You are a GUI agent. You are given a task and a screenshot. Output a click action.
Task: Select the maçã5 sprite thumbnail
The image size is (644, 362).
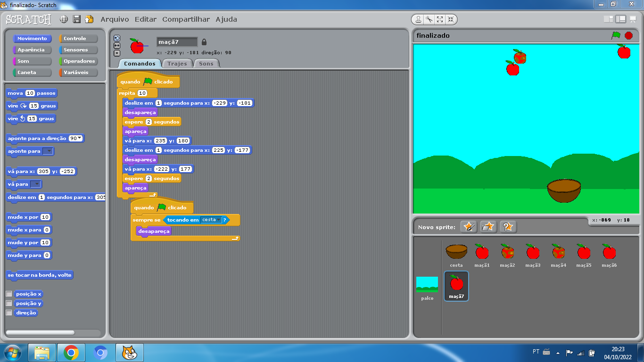[x=584, y=255]
